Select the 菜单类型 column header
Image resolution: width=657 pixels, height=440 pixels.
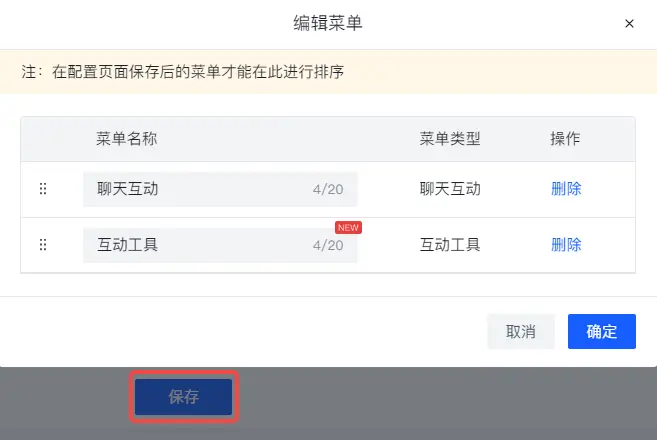(x=450, y=139)
